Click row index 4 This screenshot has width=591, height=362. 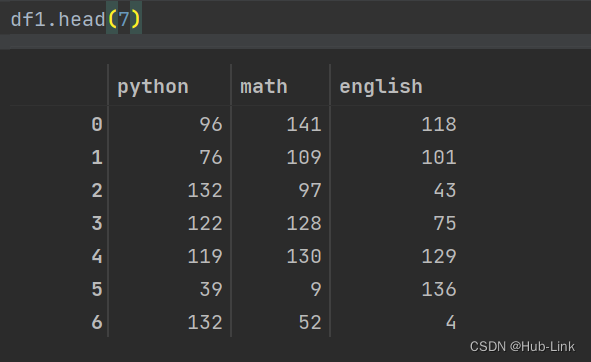pyautogui.click(x=97, y=256)
